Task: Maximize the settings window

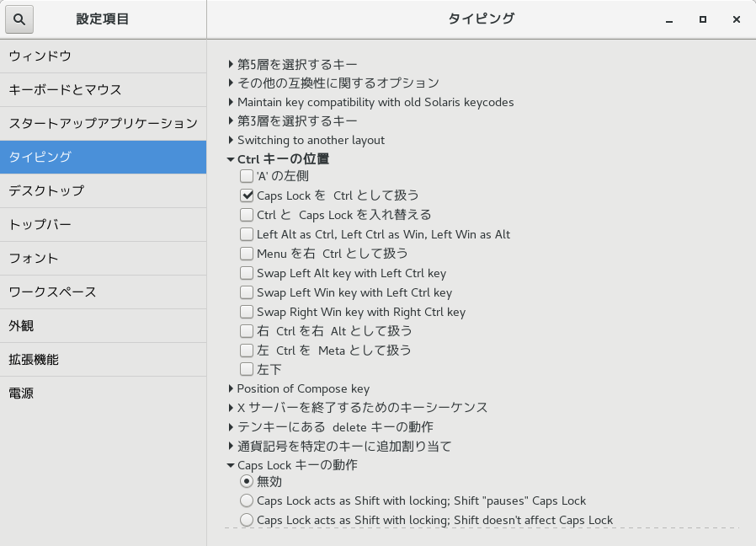Action: [702, 19]
